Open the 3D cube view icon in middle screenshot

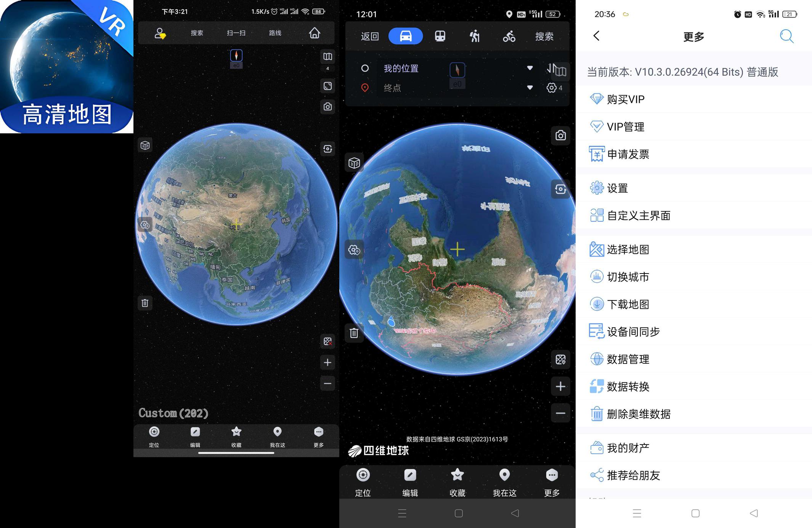click(x=354, y=163)
